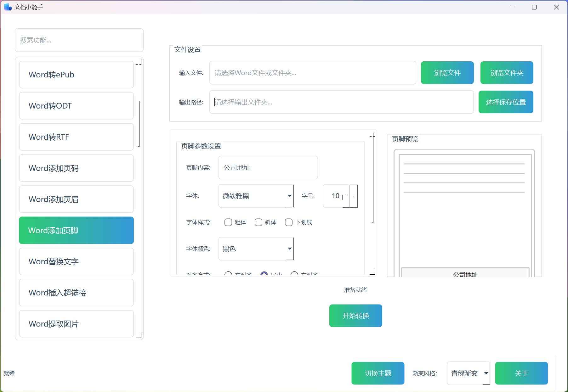Click the 开始转换 button

point(355,316)
